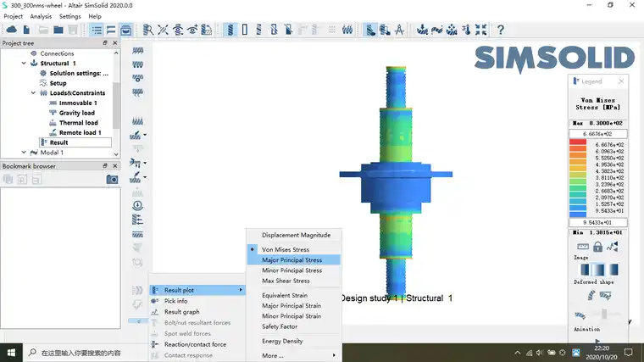Toggle the legend lock icon
Image resolution: width=644 pixels, height=362 pixels.
597,247
